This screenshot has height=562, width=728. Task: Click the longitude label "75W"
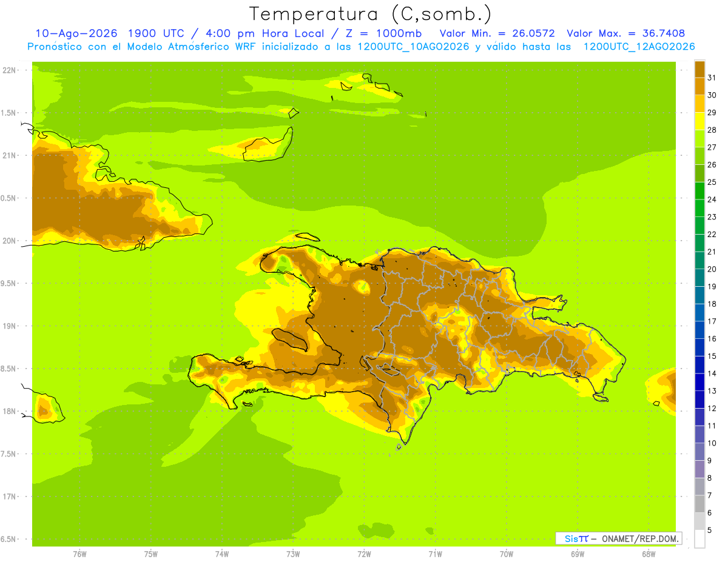coord(150,554)
